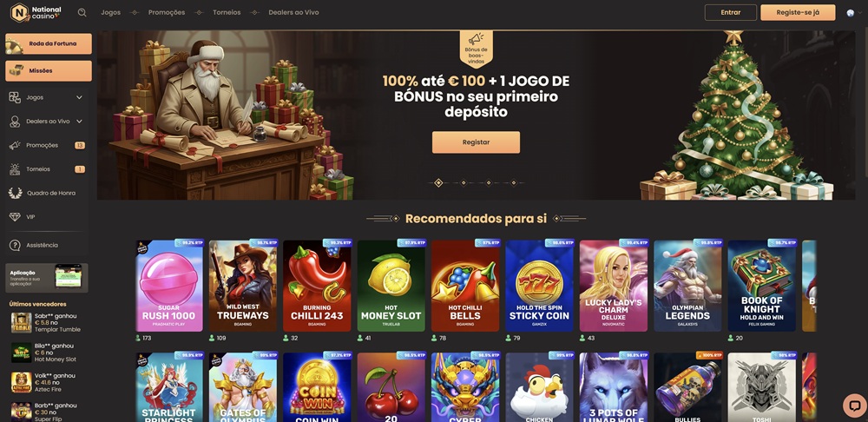Expand the Dealers ao Vivo sidebar chevron
Screen dimensions: 868x422
click(x=79, y=122)
